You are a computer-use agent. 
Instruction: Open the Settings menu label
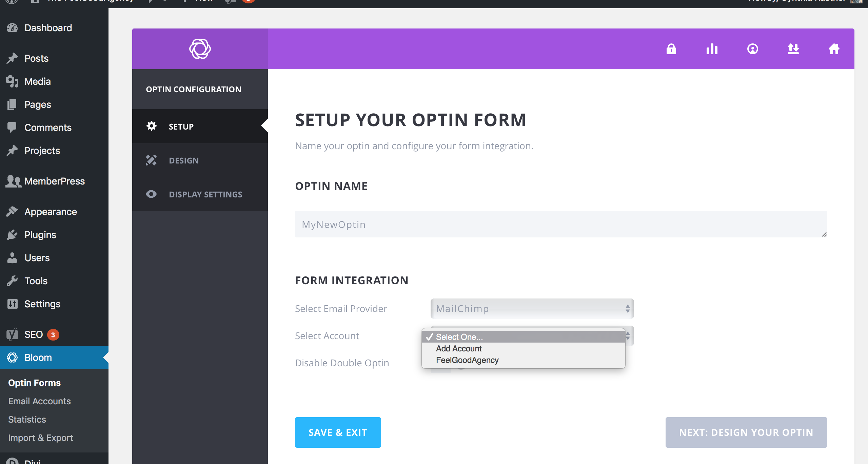[42, 304]
